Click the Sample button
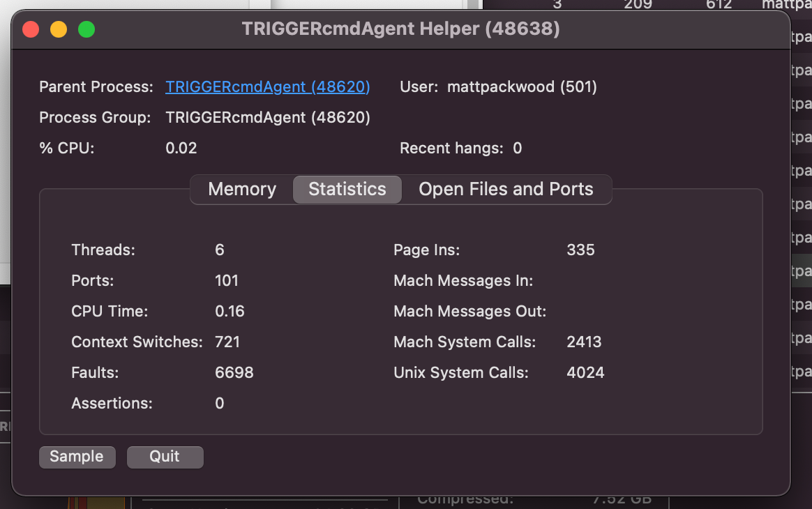 77,457
